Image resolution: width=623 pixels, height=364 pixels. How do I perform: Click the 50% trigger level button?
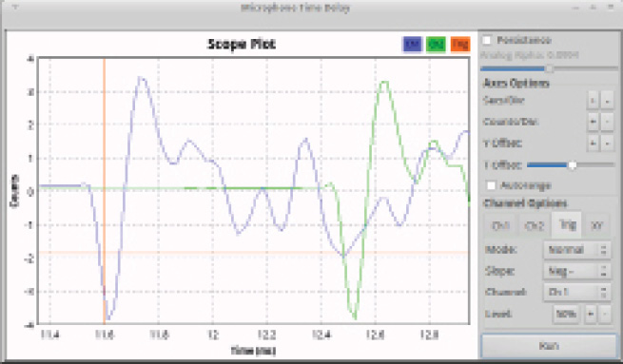pyautogui.click(x=566, y=314)
